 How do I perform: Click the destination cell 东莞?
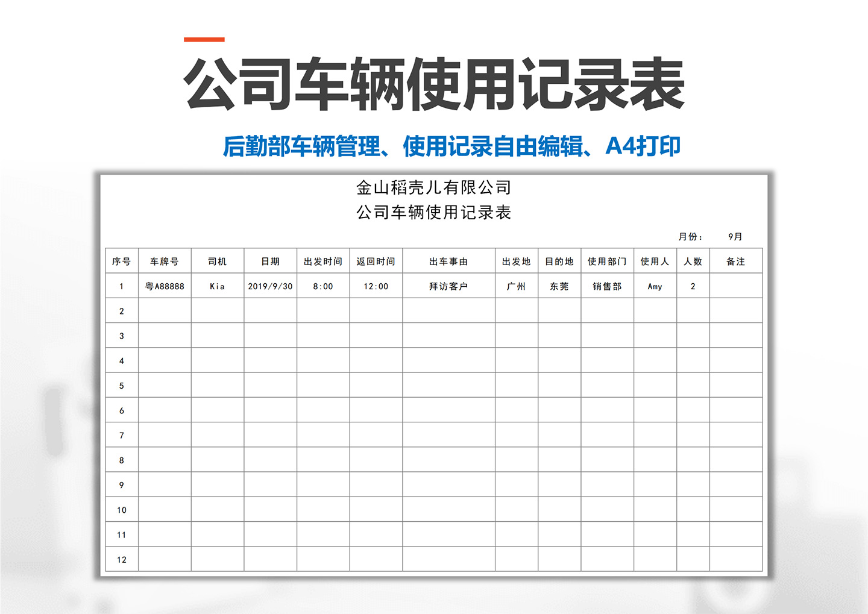click(558, 286)
